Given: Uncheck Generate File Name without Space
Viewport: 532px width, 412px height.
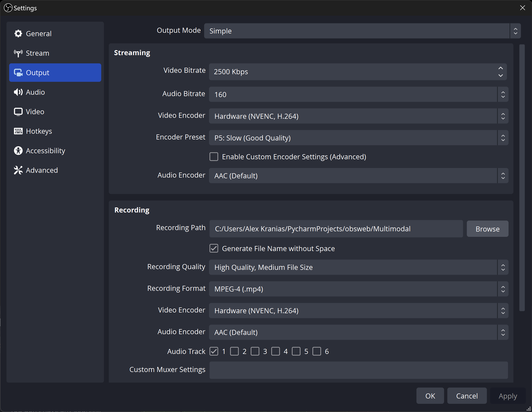Looking at the screenshot, I should pyautogui.click(x=214, y=248).
